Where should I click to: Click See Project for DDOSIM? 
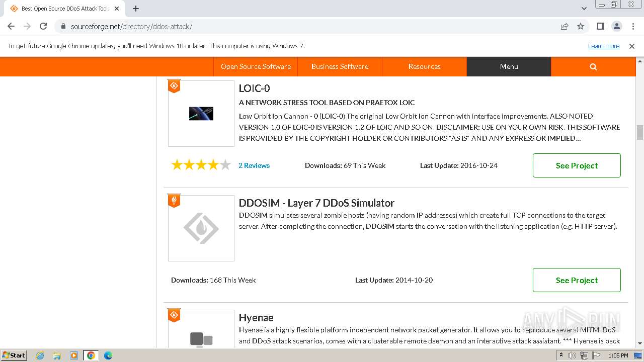[x=577, y=280]
